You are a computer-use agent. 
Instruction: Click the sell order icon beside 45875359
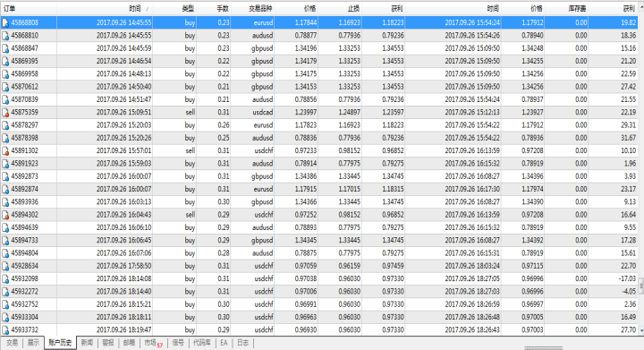(5, 113)
